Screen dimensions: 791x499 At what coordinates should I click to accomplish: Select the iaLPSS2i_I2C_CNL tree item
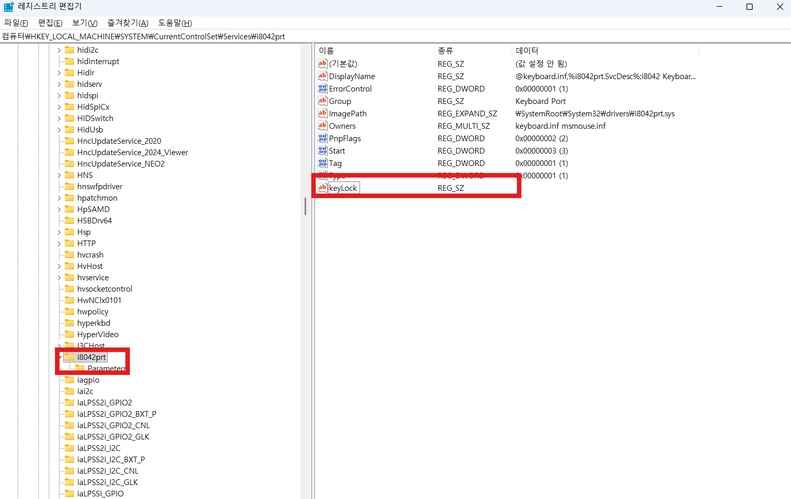pos(107,471)
